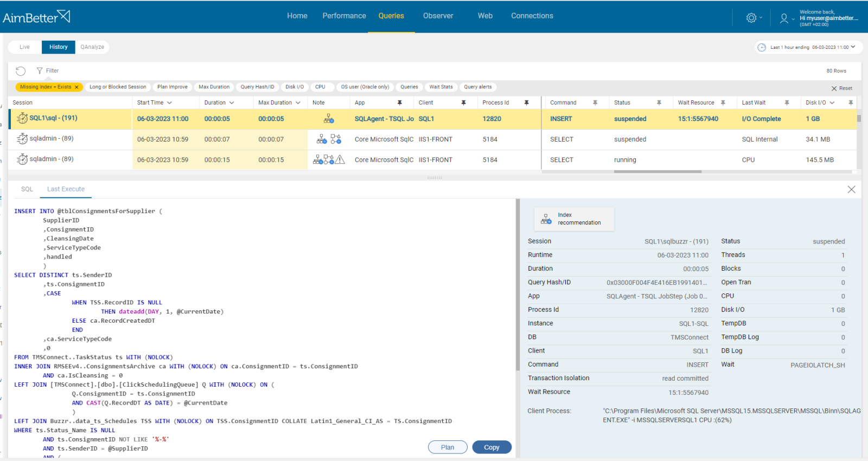
Task: Click the refresh icon above the filters
Action: (21, 71)
